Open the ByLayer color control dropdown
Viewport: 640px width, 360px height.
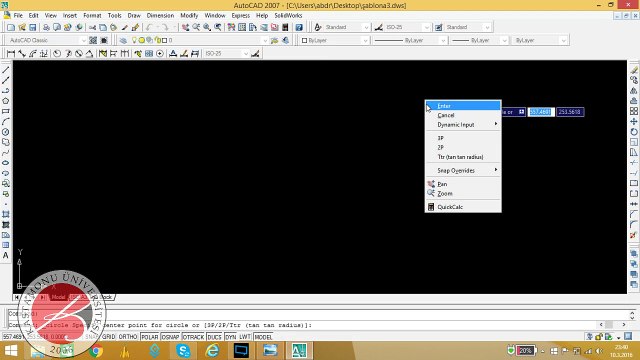(365, 40)
